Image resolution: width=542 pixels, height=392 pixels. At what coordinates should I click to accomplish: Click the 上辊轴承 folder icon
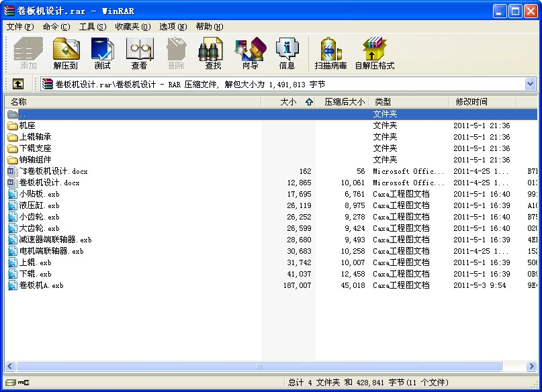13,137
